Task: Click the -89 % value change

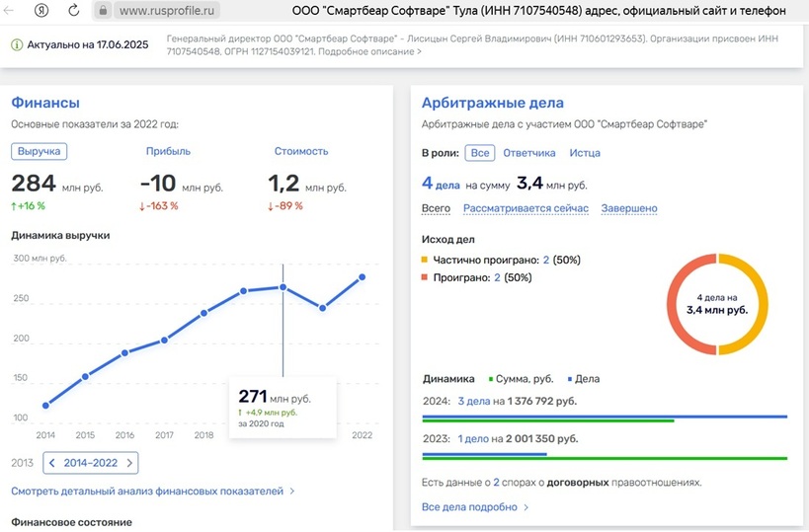Action: pyautogui.click(x=284, y=206)
